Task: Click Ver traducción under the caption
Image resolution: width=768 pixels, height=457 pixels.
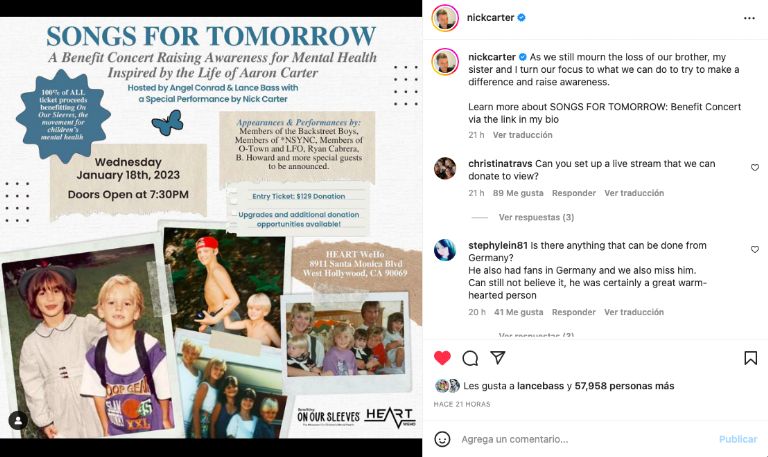Action: pos(523,135)
